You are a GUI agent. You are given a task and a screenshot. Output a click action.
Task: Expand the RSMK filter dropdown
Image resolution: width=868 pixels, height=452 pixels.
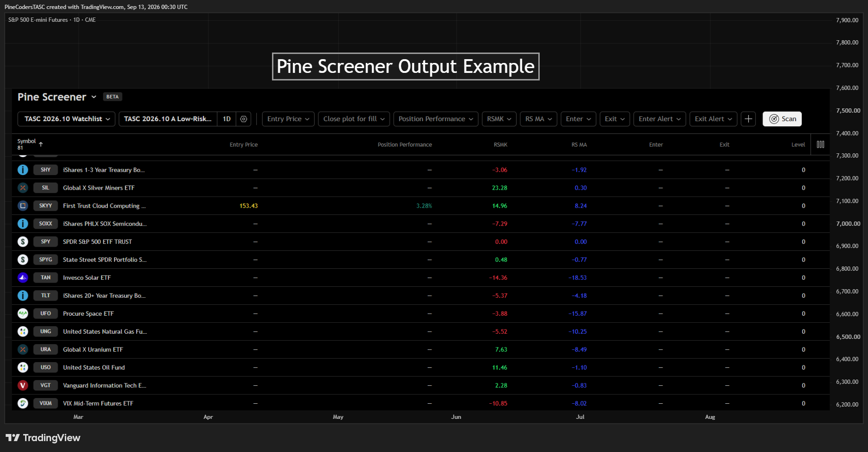pos(499,119)
